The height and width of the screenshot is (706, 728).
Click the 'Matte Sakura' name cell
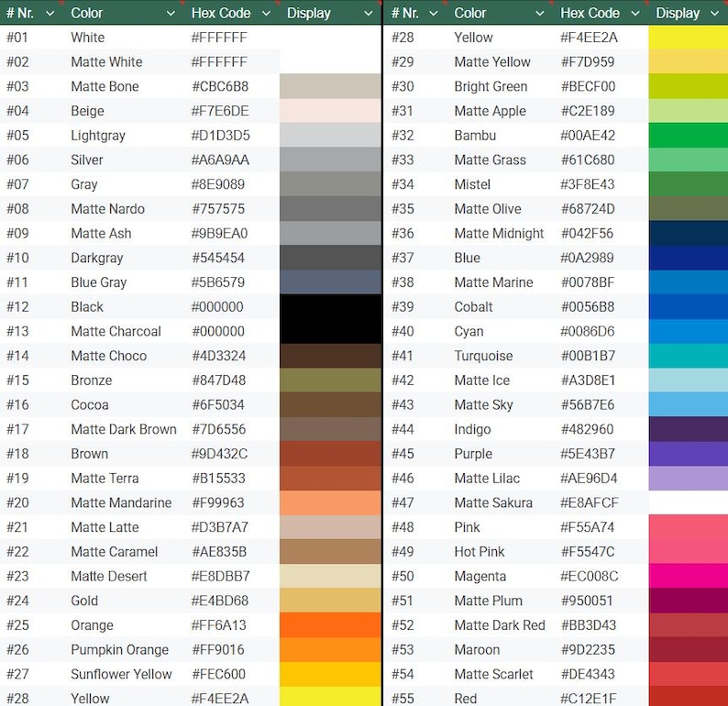coord(493,502)
